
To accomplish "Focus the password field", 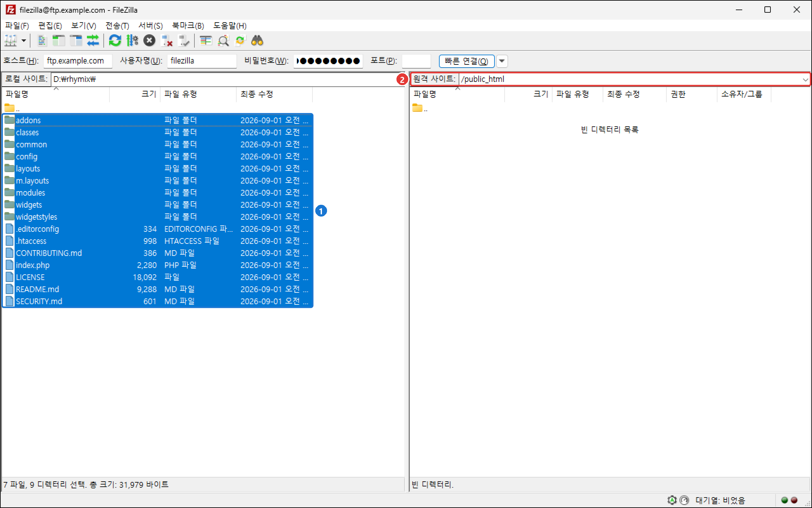I will click(x=328, y=61).
